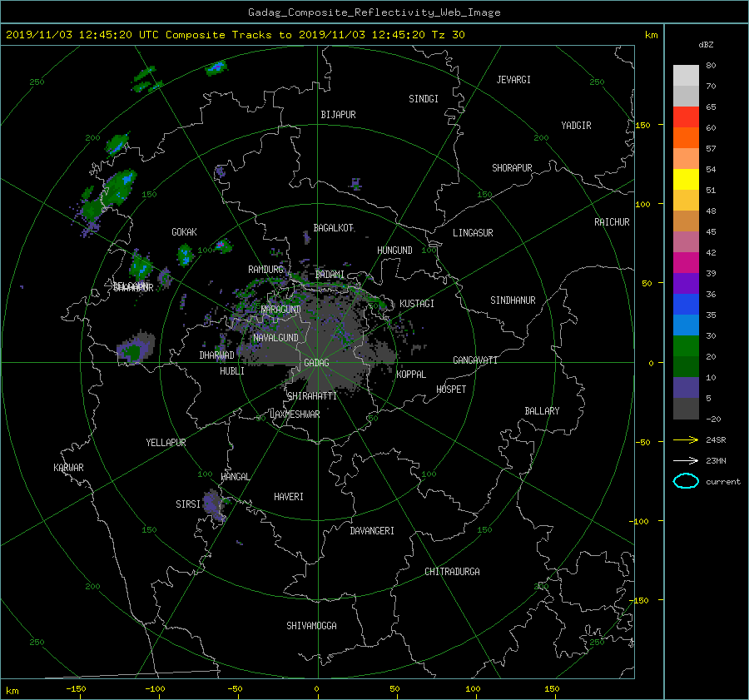Pick the dark gray -20 to 5 swatch
Viewport: 749px width, 700px height.
686,408
